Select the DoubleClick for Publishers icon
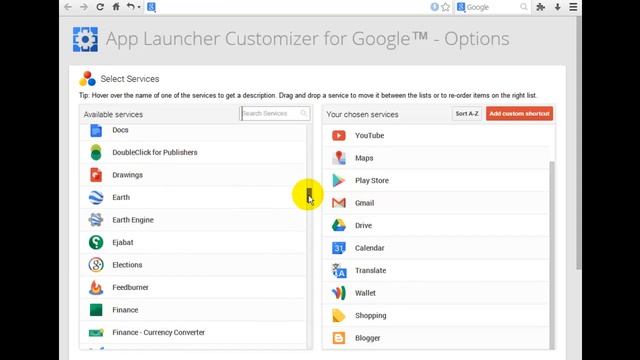 point(96,152)
